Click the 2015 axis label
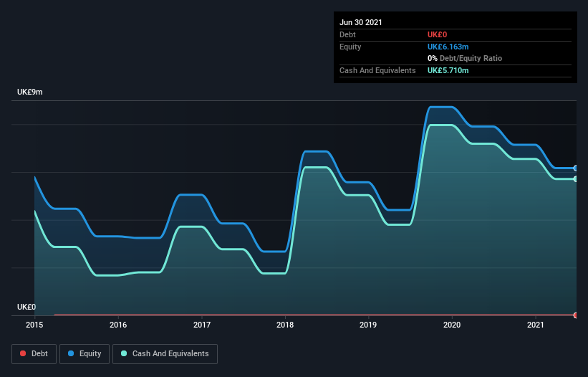The width and height of the screenshot is (588, 377). (x=34, y=325)
